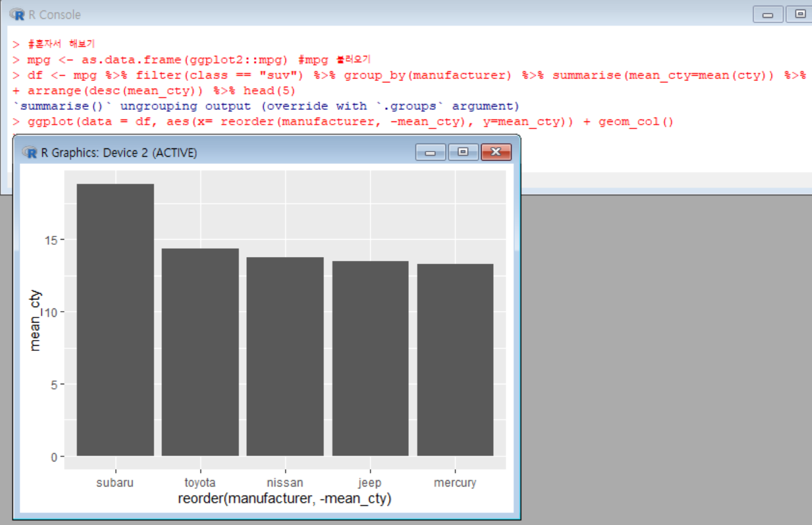812x525 pixels.
Task: Click the R Console title text
Action: (55, 14)
